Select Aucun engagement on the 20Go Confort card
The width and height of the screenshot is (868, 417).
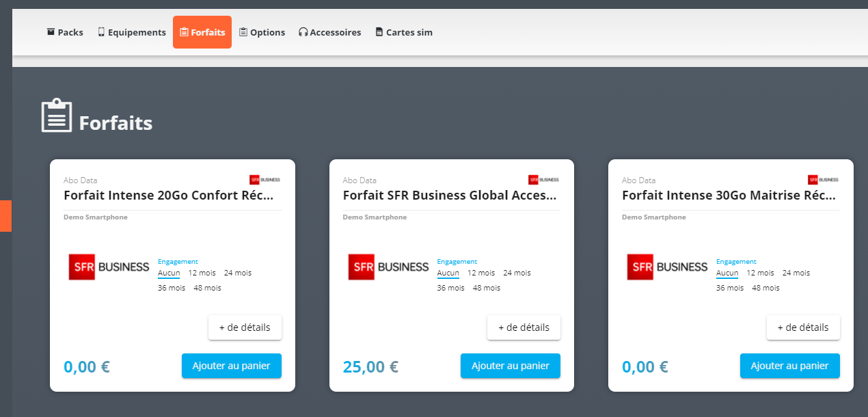pos(169,273)
